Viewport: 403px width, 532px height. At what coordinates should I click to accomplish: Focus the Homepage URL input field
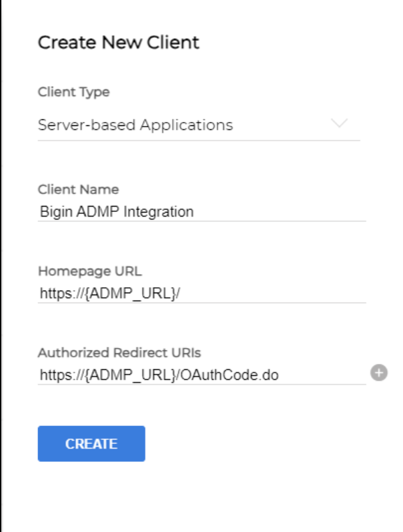[201, 294]
